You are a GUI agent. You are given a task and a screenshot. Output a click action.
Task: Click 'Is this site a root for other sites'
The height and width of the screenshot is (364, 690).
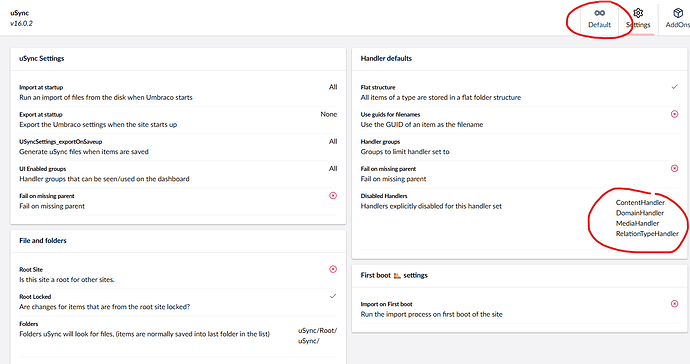coord(67,280)
